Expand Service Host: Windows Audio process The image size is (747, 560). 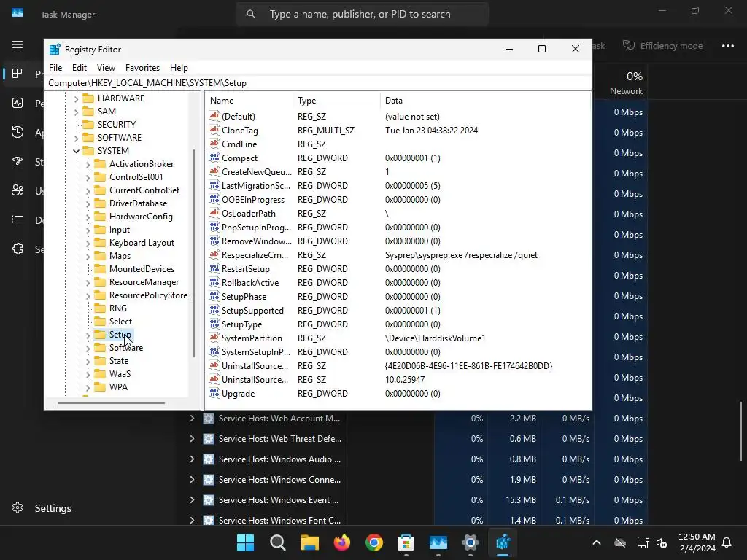192,459
